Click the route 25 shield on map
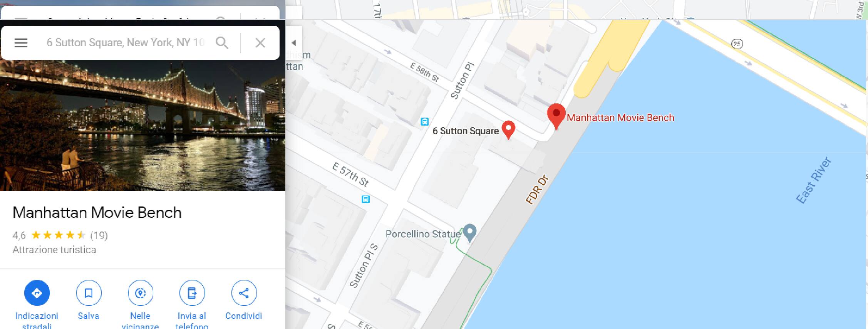Screen dimensions: 868x329 737,44
